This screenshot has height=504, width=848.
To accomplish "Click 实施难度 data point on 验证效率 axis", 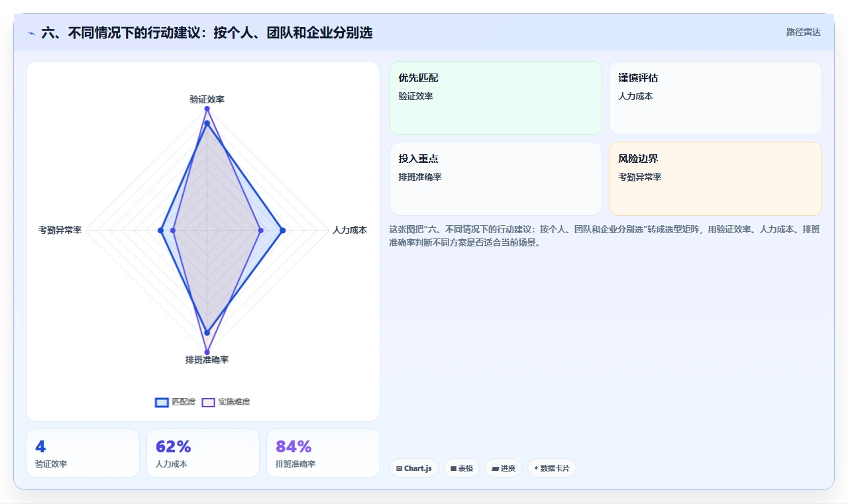I will [x=207, y=109].
